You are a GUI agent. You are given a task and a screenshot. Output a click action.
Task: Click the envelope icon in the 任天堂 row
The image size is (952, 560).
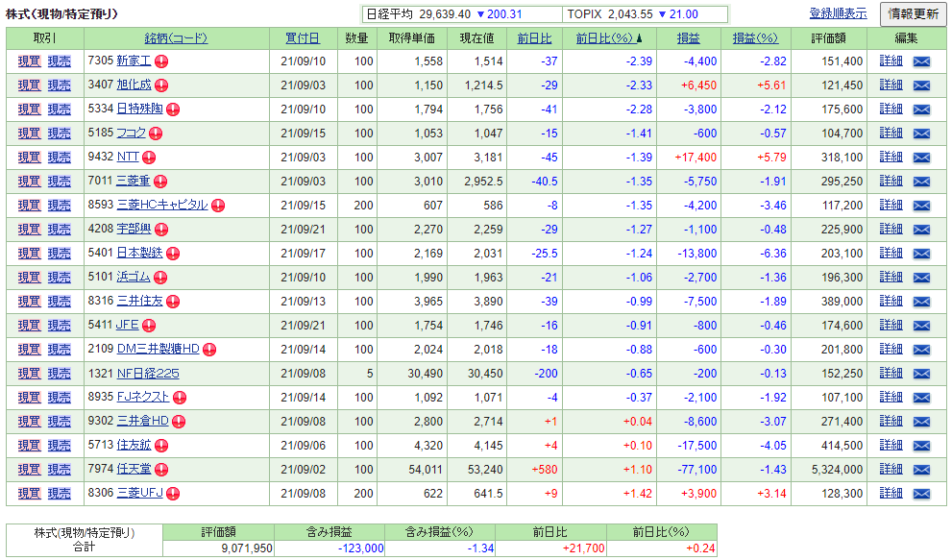[x=921, y=470]
